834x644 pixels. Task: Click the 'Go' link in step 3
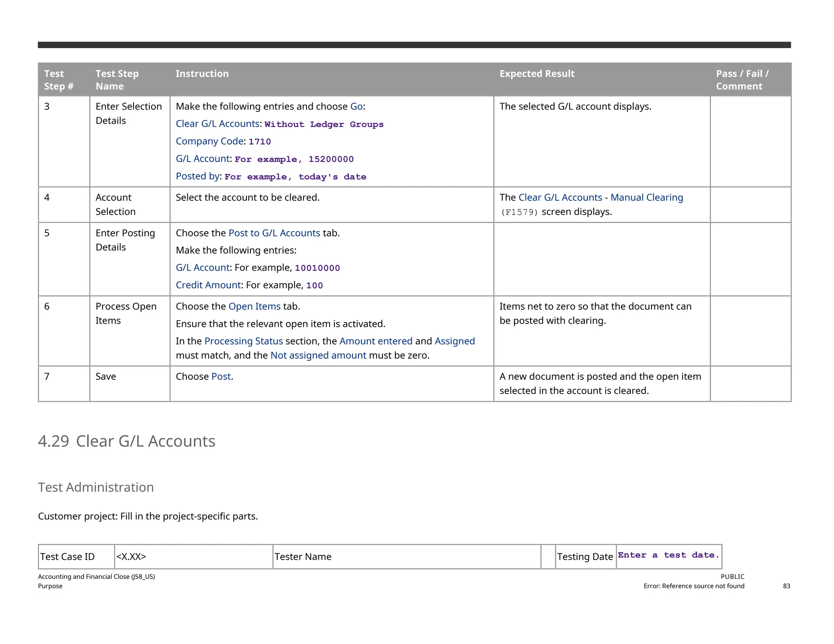tap(356, 107)
